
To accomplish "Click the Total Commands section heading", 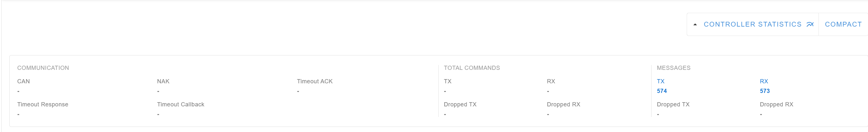I will coord(471,68).
